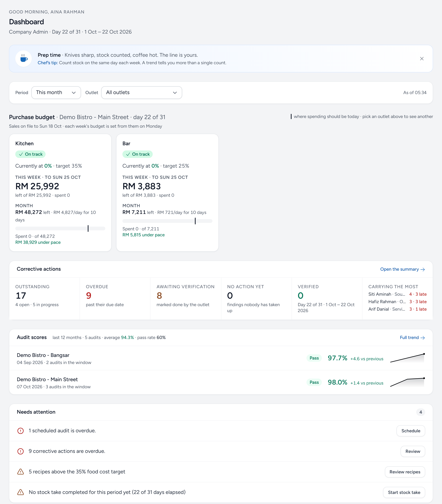This screenshot has height=504, width=442.
Task: Click '5 recipes above the 35% food cost target'
Action: click(x=77, y=472)
